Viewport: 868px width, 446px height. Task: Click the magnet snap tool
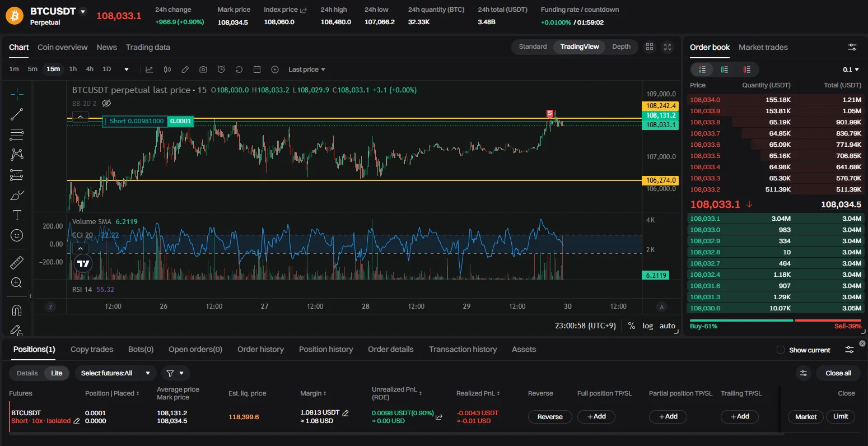click(x=17, y=310)
